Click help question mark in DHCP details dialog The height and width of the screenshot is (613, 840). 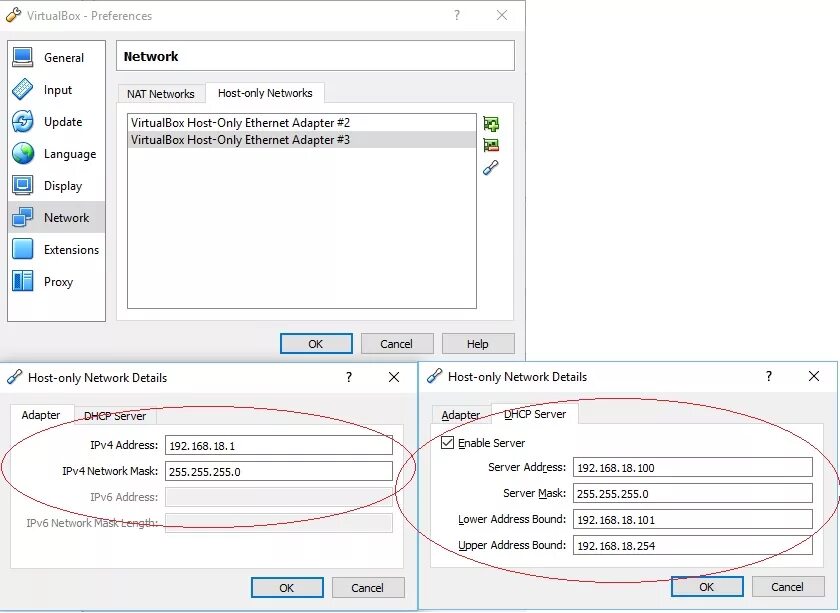[769, 376]
